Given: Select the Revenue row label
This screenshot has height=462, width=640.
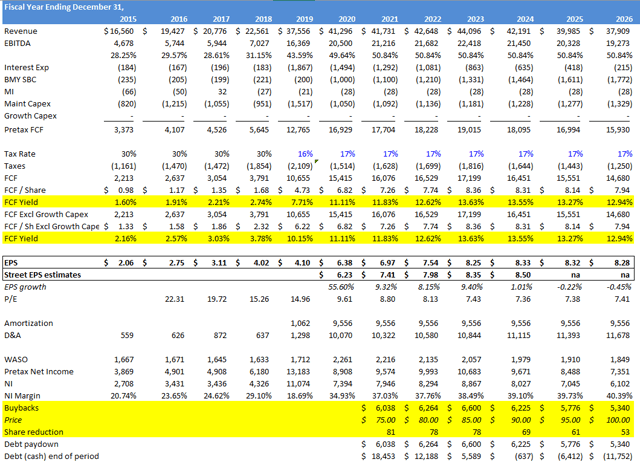Looking at the screenshot, I should coord(23,33).
